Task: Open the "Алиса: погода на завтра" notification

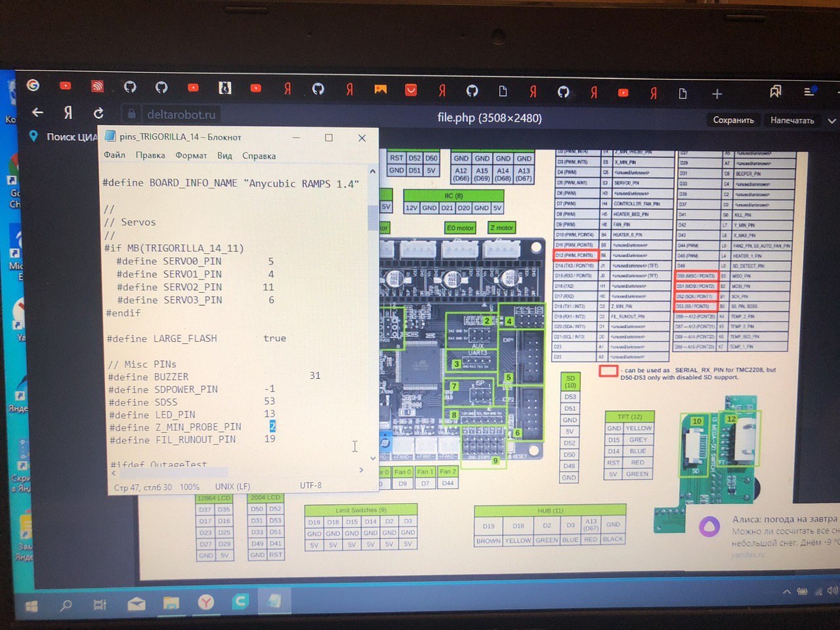Action: pos(785,518)
